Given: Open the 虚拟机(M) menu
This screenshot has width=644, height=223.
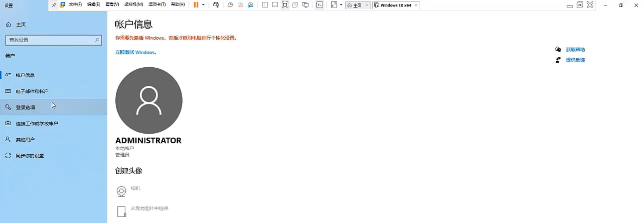Looking at the screenshot, I should (x=133, y=5).
